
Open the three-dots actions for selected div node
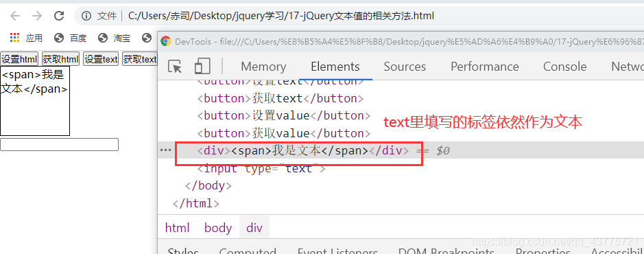coord(165,150)
